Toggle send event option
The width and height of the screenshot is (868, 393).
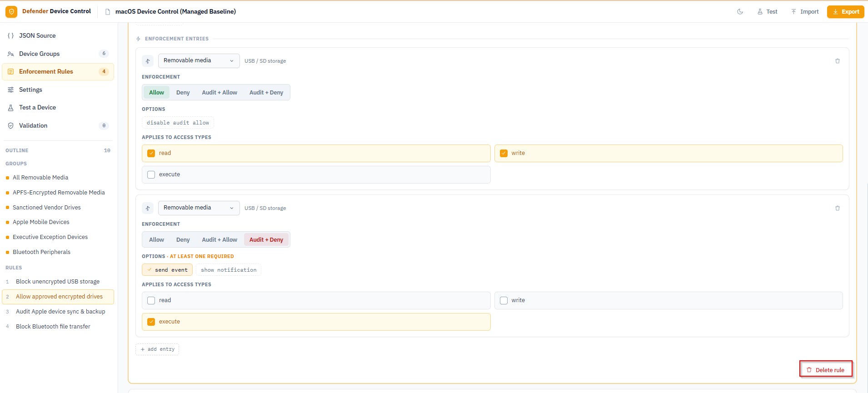tap(167, 270)
